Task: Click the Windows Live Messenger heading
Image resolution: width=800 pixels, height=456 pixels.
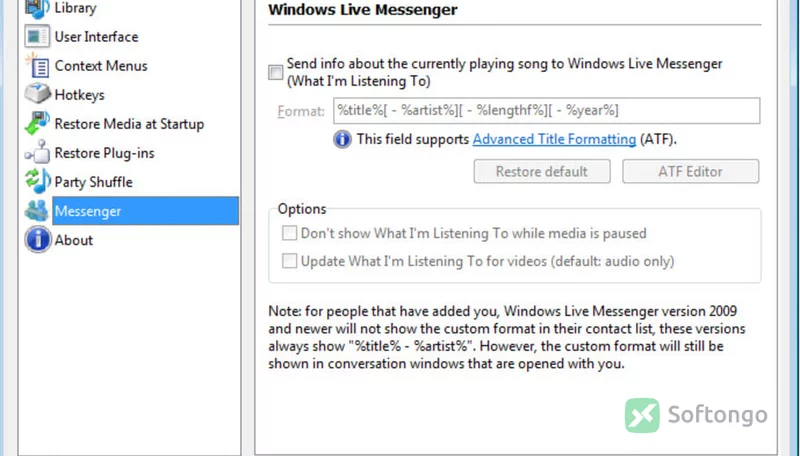Action: [x=363, y=10]
